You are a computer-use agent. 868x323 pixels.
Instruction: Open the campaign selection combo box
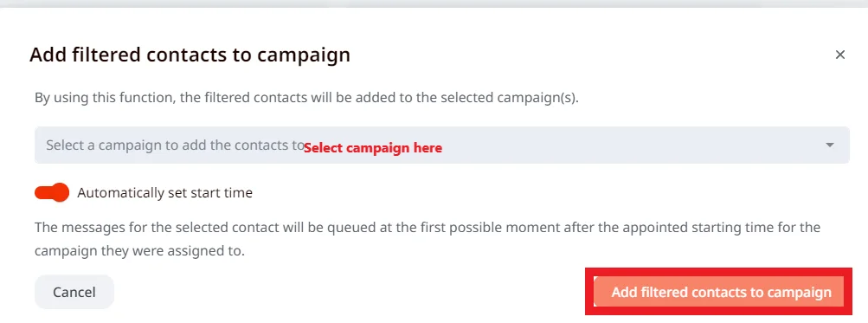click(x=441, y=145)
